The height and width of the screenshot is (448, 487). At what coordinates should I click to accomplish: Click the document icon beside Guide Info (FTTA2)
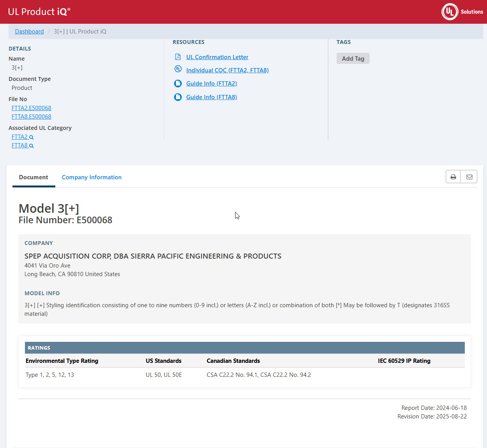click(x=178, y=84)
